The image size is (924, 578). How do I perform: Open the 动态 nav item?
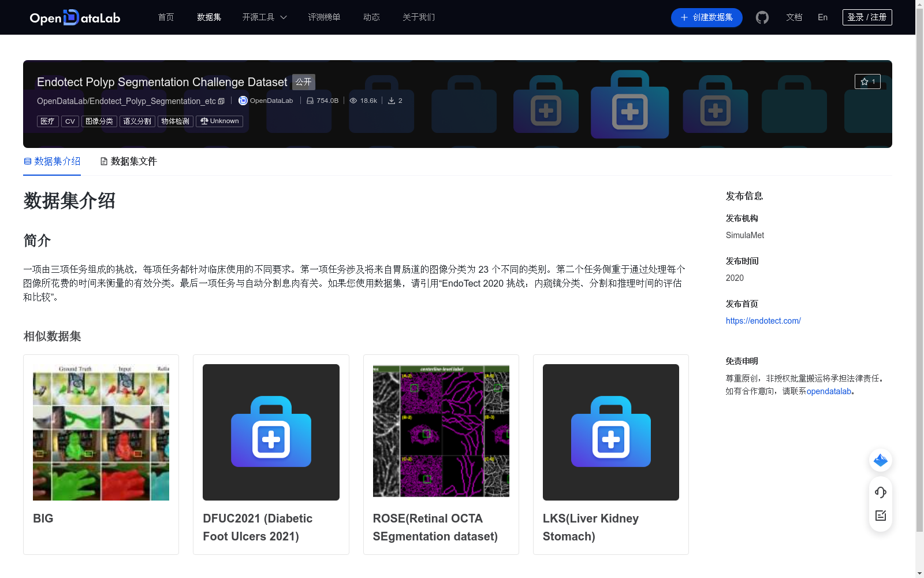pos(371,17)
